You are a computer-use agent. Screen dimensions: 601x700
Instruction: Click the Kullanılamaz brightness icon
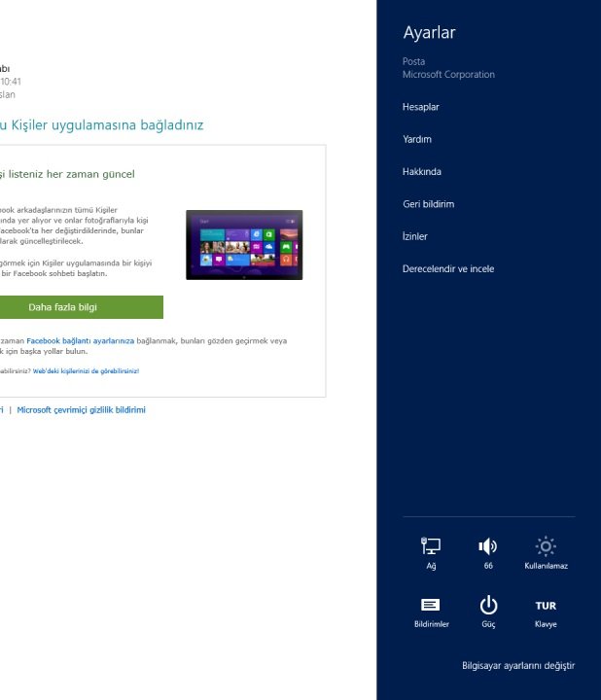tap(546, 553)
